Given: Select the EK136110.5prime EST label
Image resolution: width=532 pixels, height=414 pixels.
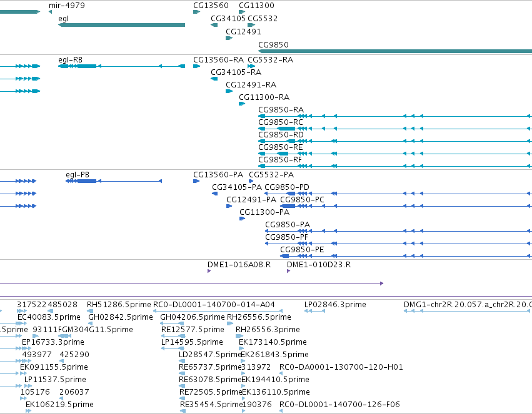Looking at the screenshot, I should [276, 393].
